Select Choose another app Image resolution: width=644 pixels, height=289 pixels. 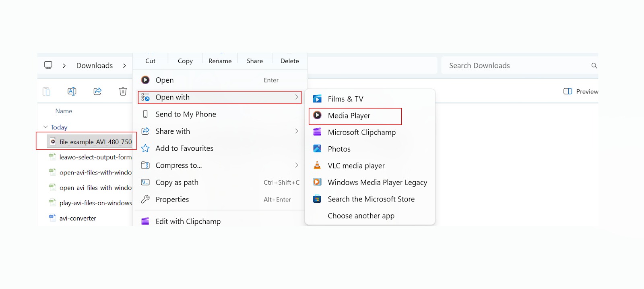[370, 216]
